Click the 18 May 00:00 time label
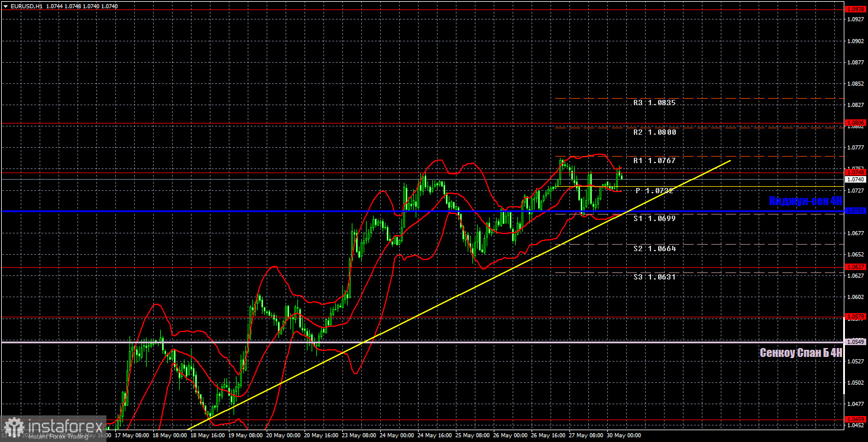Screen dimensions: 868x442 coord(169,437)
